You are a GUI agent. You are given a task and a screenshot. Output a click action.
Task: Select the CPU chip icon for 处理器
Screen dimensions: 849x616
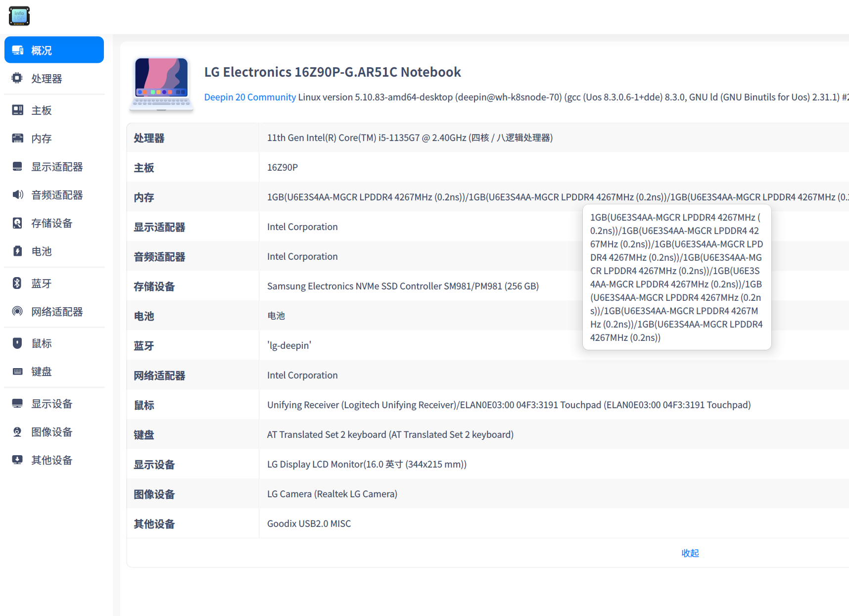18,78
